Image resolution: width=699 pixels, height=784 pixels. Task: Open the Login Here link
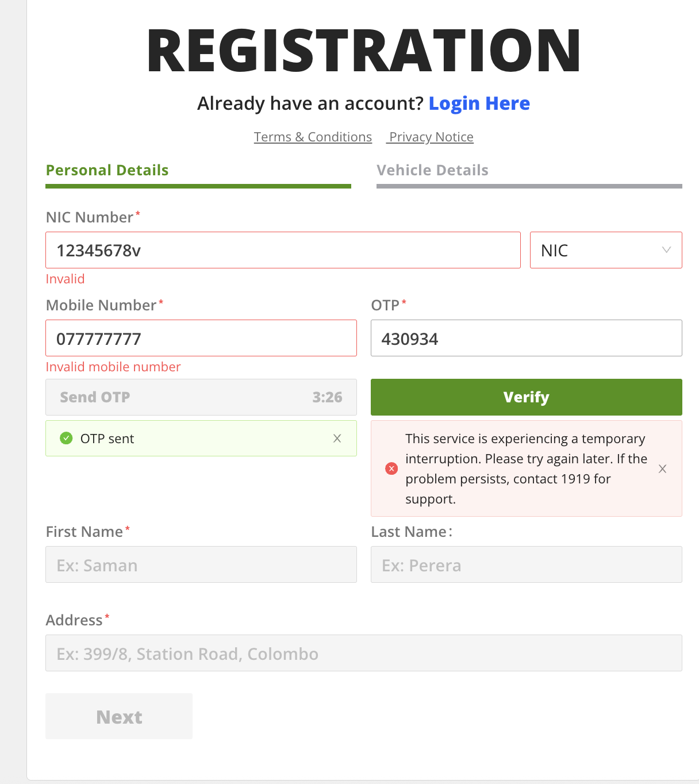[479, 103]
